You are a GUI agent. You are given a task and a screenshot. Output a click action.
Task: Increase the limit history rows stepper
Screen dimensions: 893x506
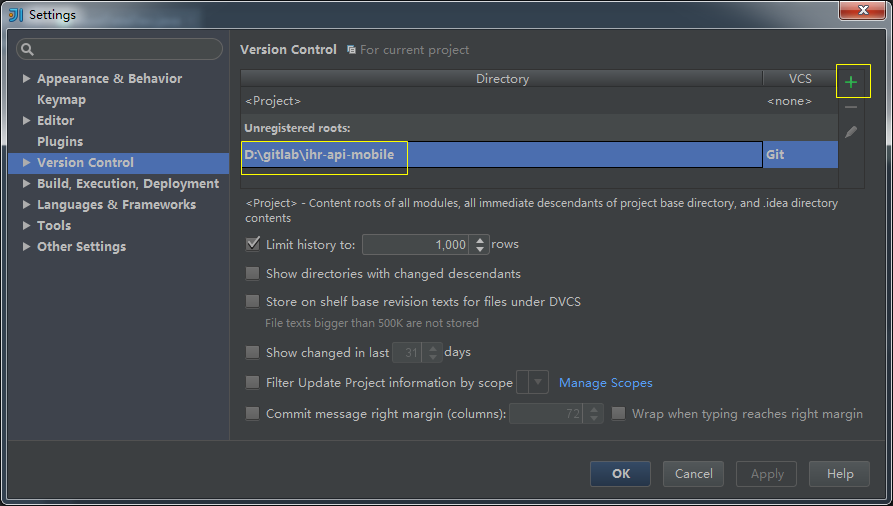480,240
